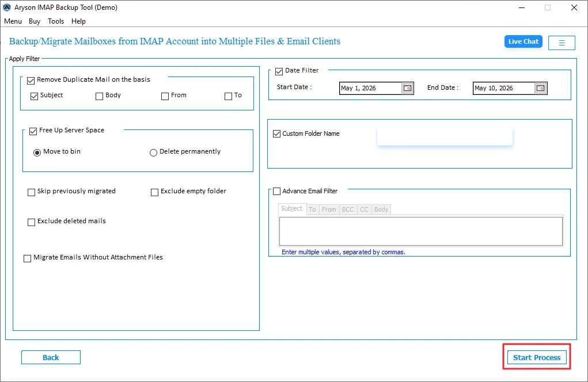
Task: Switch to the Body filter tab
Action: 381,210
